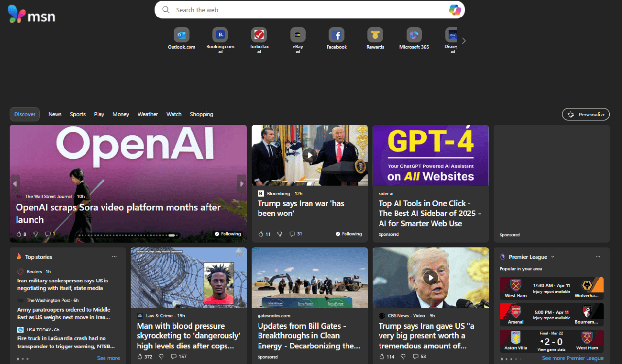
Task: Toggle Following on Wall Street Journal story
Action: click(x=227, y=234)
